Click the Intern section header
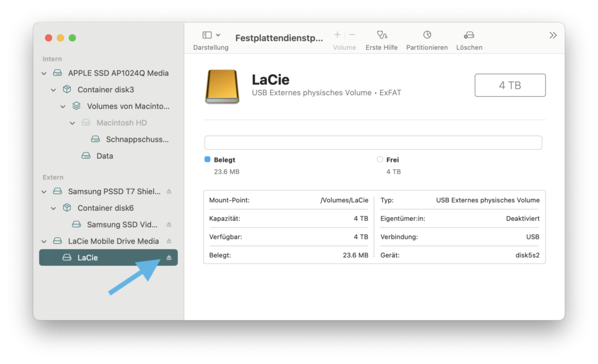Screen dimensions: 598x364 pos(52,59)
